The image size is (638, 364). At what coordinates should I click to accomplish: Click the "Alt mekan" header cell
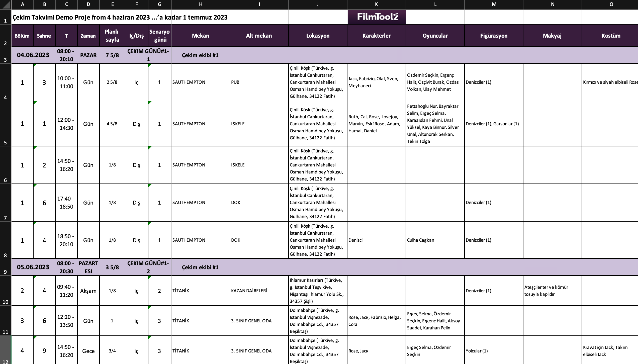pyautogui.click(x=259, y=36)
